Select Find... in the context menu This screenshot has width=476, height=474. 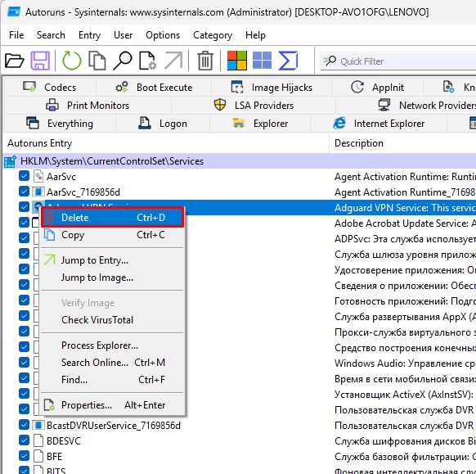(113, 380)
